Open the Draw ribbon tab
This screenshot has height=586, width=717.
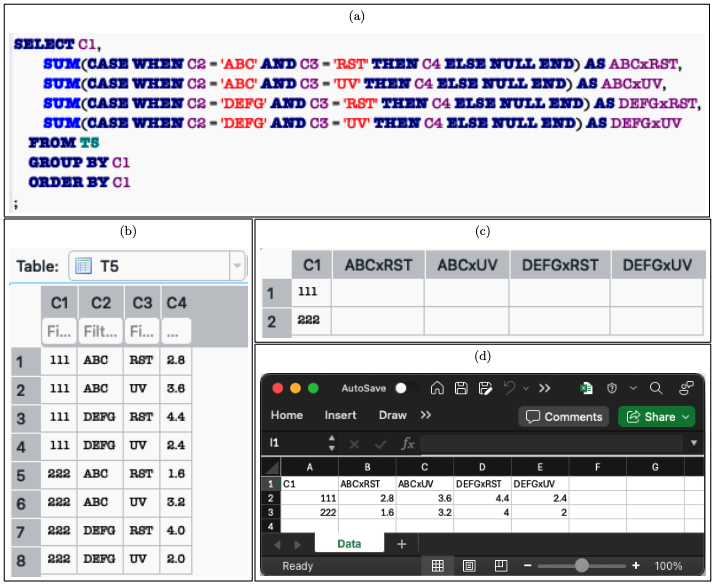click(392, 415)
